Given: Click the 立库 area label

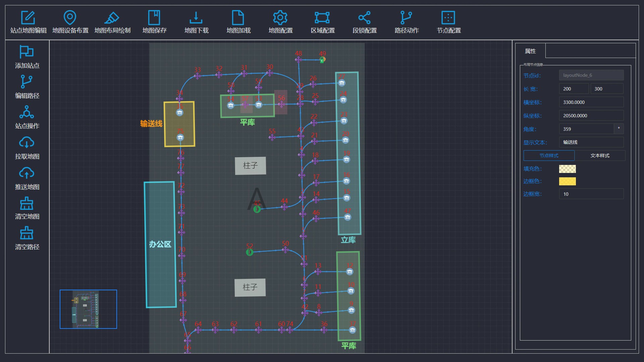Looking at the screenshot, I should click(x=348, y=240).
